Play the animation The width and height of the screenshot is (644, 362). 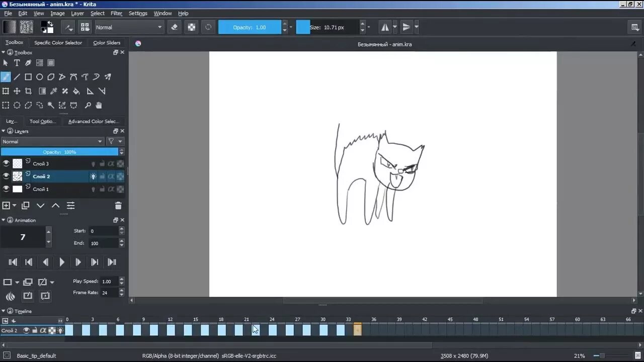(x=62, y=262)
